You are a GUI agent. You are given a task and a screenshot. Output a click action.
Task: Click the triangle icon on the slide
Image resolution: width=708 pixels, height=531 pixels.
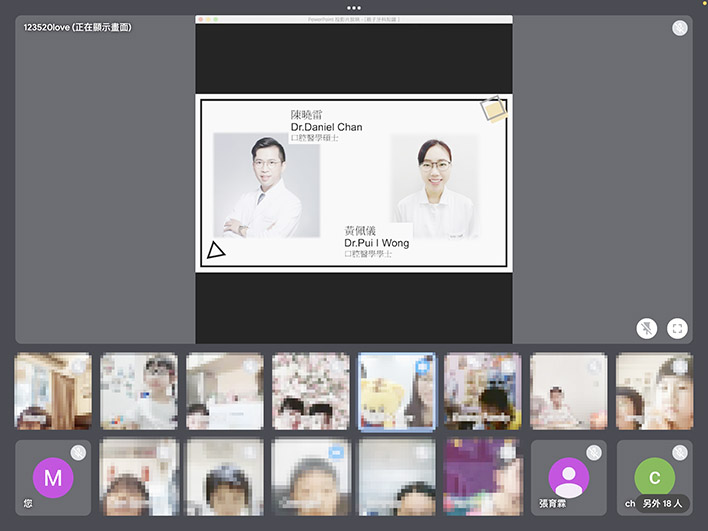(215, 250)
